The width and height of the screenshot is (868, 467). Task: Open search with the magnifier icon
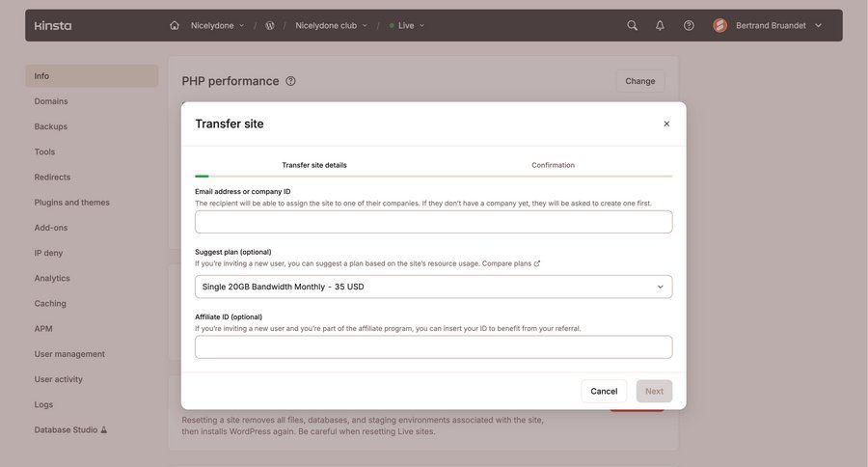point(633,25)
